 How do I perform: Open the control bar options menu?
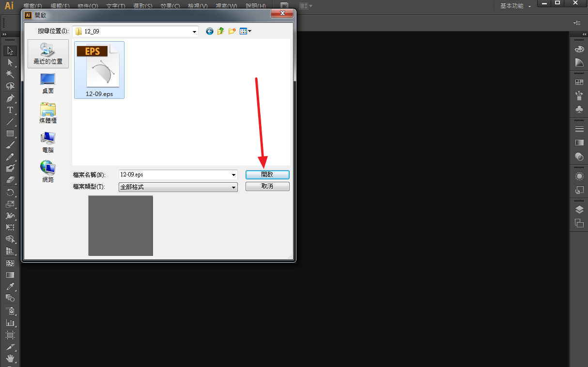pos(577,23)
